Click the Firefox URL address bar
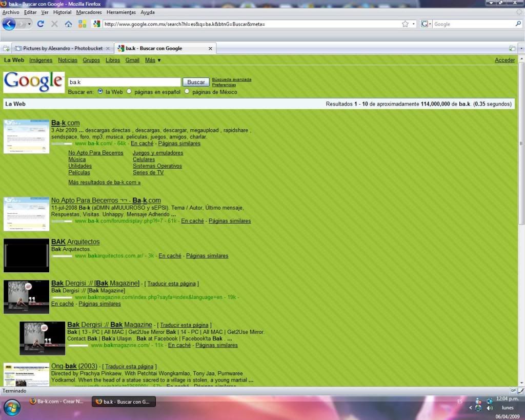Screen dimensions: 525x420 coord(252,24)
